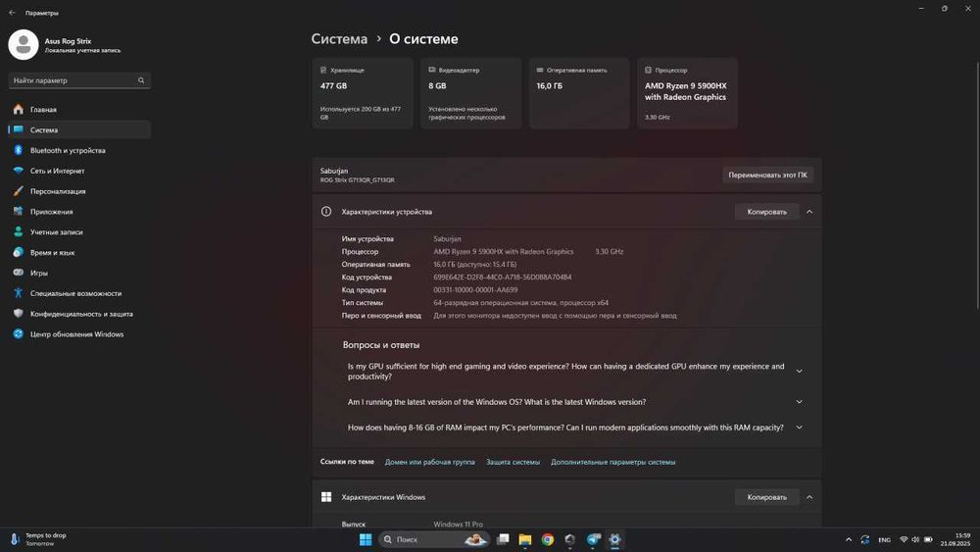The width and height of the screenshot is (980, 552).
Task: Switch input language via ENG
Action: [884, 539]
